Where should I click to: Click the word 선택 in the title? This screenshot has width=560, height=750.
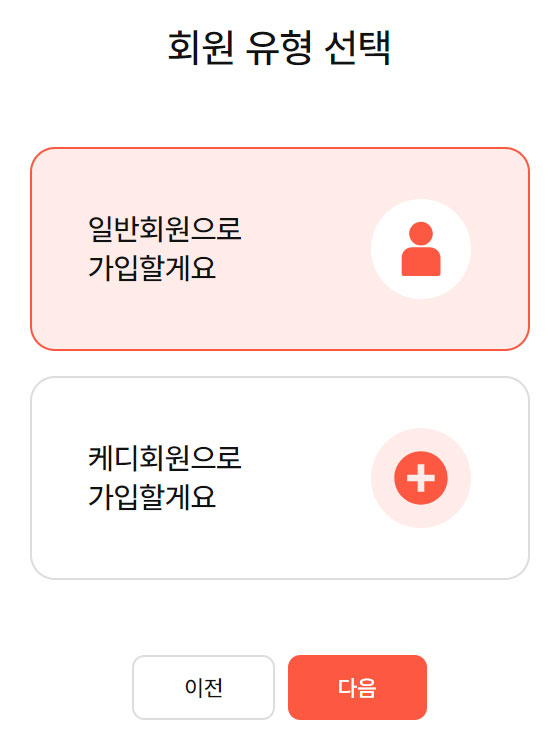click(x=358, y=47)
